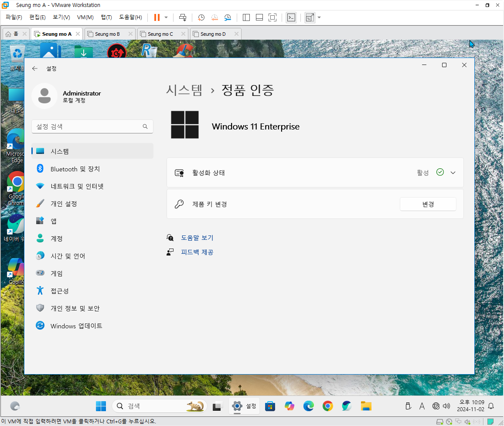The width and height of the screenshot is (504, 426).
Task: Open the 도움말(H) menu
Action: (x=130, y=17)
